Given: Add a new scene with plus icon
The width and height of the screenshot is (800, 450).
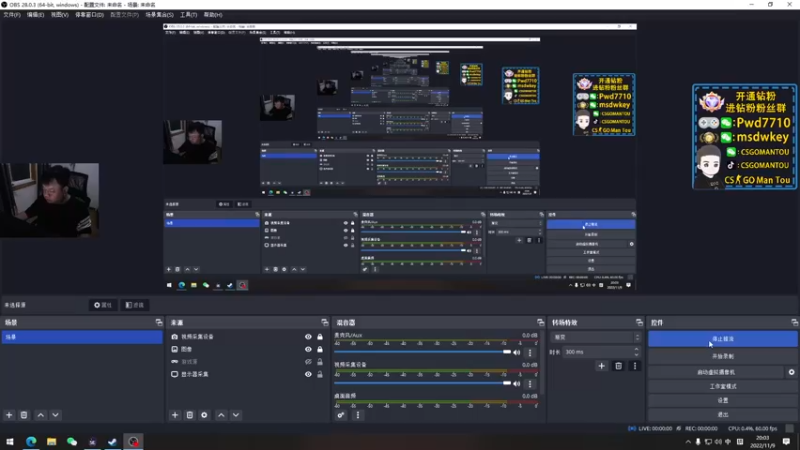Looking at the screenshot, I should pyautogui.click(x=9, y=415).
